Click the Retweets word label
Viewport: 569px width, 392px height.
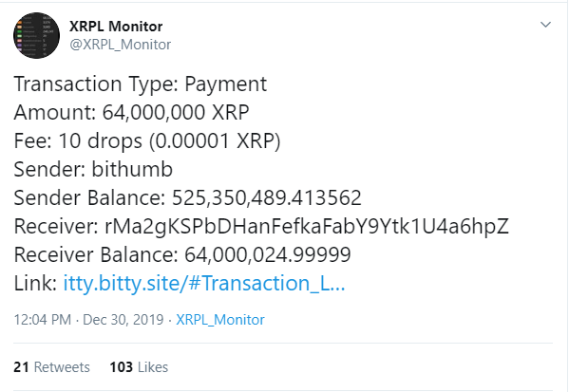point(62,367)
